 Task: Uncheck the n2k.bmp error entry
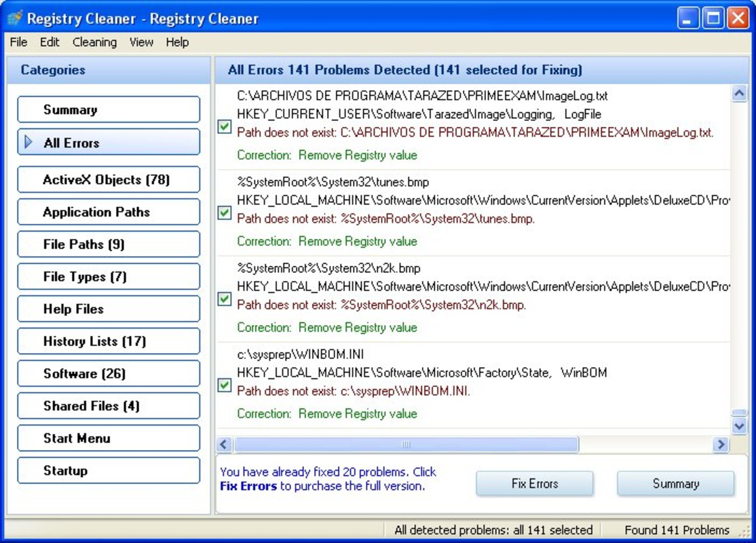coord(224,299)
